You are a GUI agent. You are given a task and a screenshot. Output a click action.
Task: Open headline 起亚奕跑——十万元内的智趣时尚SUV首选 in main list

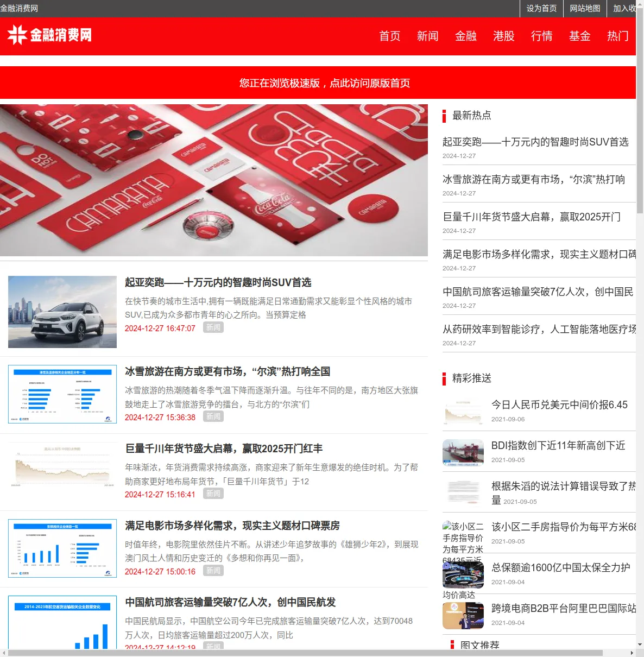point(218,282)
